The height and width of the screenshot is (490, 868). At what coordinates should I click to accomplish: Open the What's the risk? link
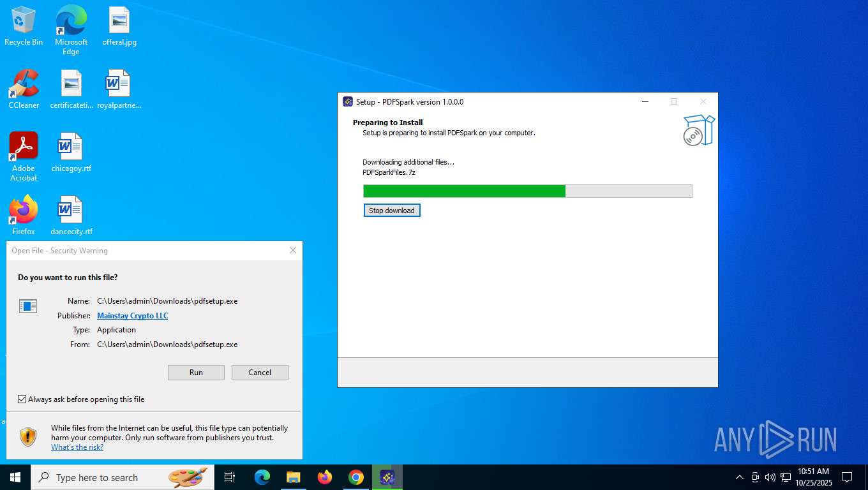[77, 447]
